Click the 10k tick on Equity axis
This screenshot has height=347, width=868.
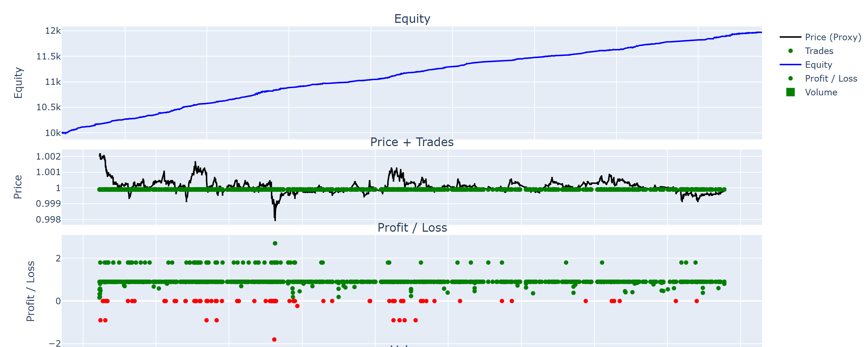pos(53,133)
